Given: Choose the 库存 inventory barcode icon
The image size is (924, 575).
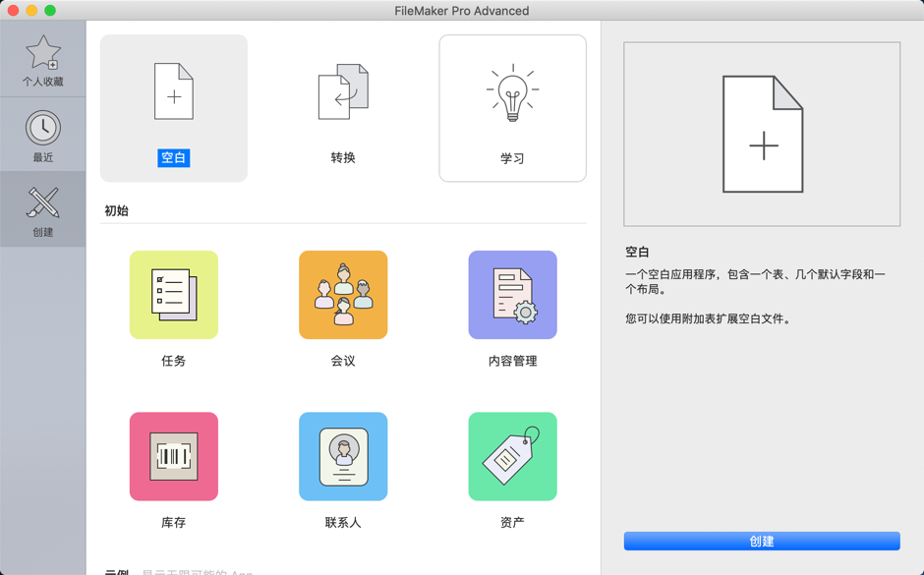Looking at the screenshot, I should point(173,456).
